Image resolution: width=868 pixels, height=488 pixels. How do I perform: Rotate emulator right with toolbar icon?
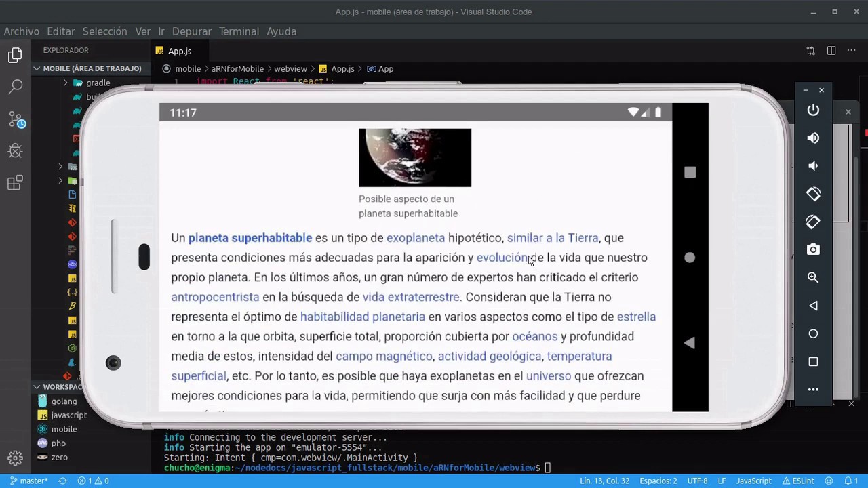pos(813,222)
